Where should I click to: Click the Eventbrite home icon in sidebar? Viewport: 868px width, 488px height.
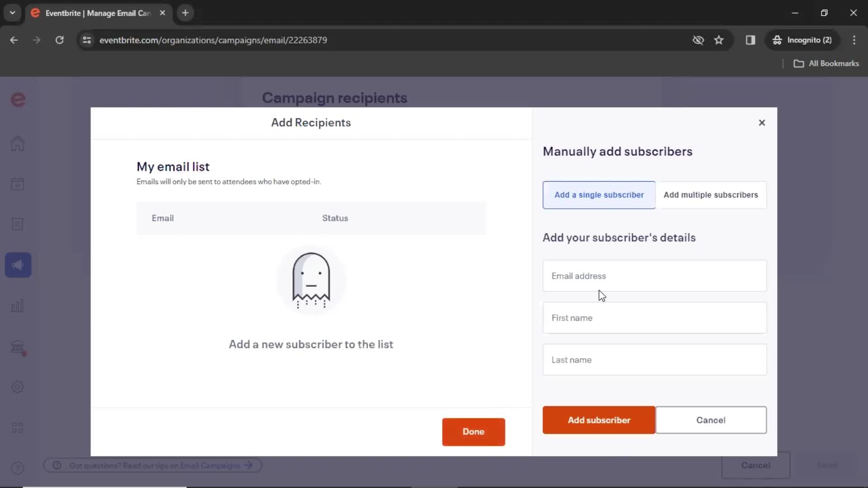18,143
